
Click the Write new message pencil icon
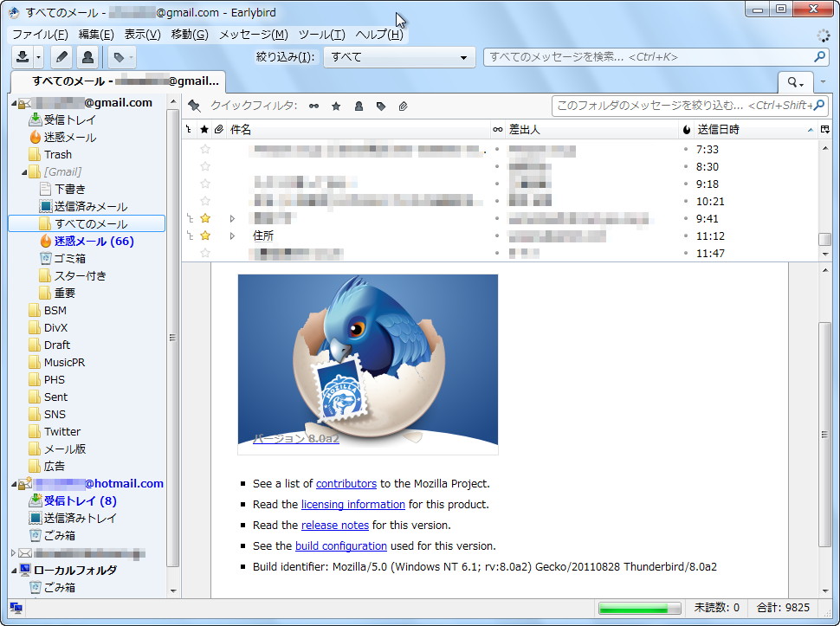[61, 57]
